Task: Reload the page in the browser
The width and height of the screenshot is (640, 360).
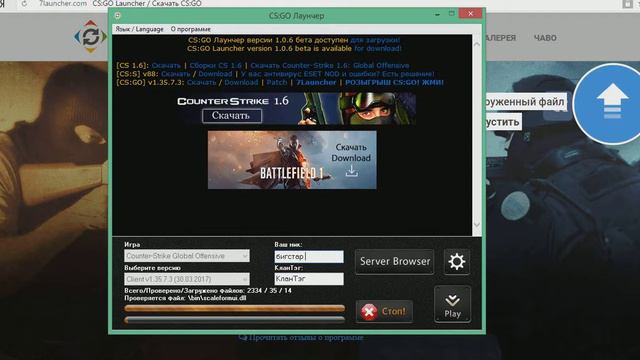Action: click(24, 4)
